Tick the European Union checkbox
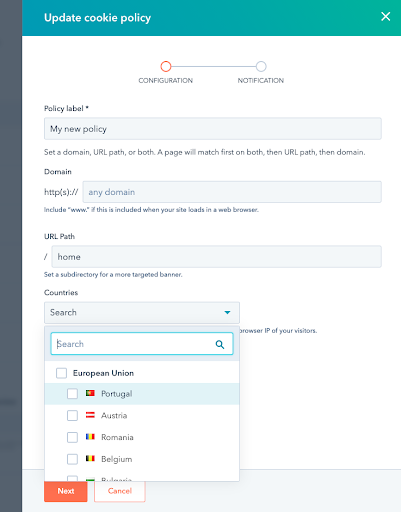The height and width of the screenshot is (512, 401). (61, 373)
